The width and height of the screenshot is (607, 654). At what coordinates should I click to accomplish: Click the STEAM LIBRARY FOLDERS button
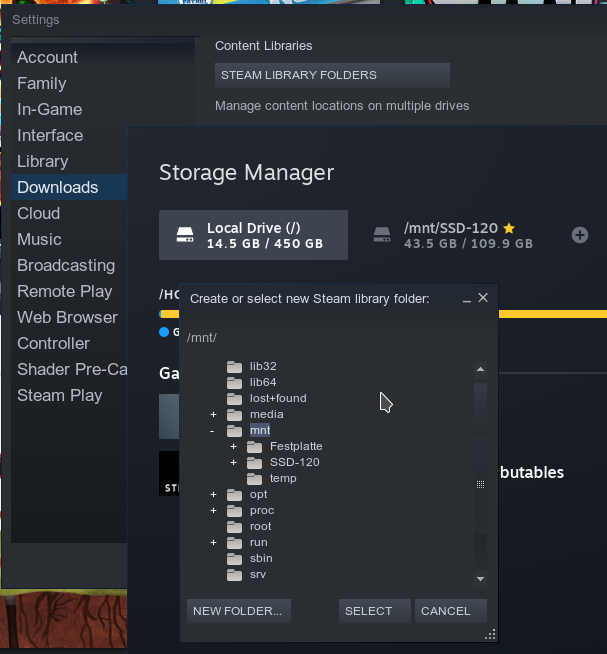[332, 75]
